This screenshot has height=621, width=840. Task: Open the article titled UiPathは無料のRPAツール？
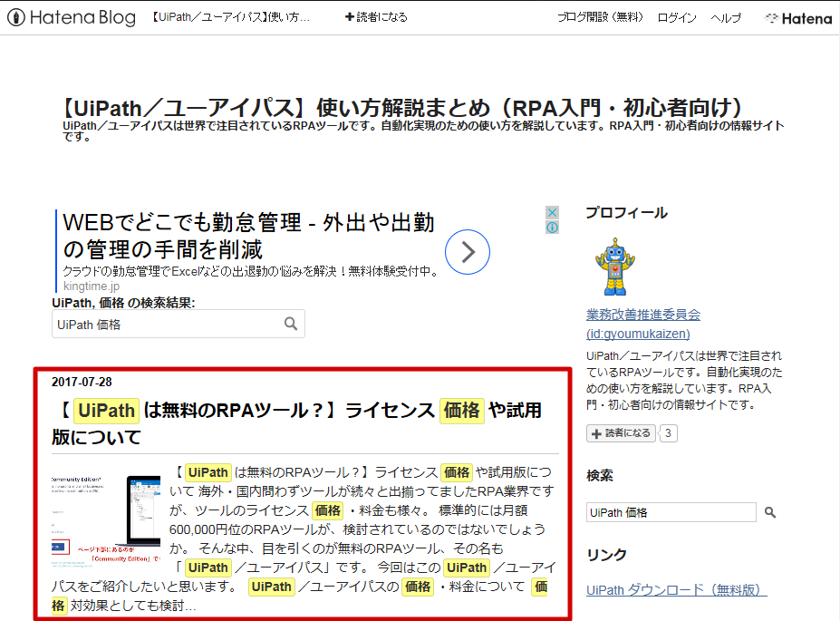(298, 423)
